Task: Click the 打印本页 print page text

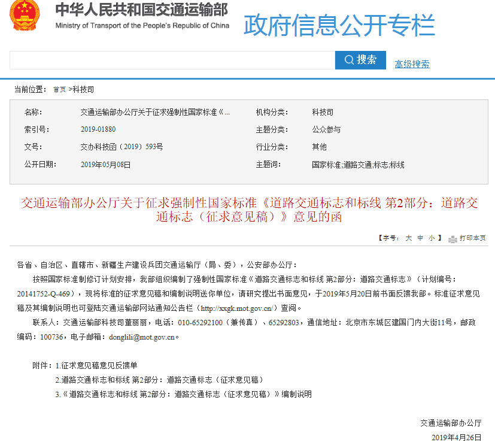Action: pos(473,238)
